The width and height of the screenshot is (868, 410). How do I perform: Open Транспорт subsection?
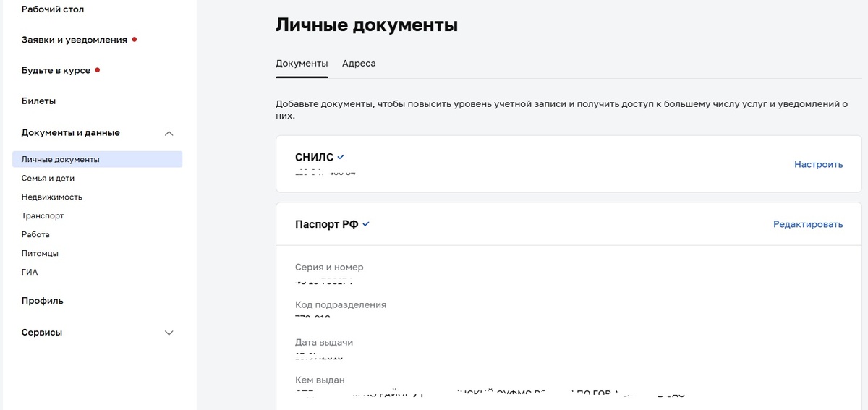pyautogui.click(x=43, y=215)
